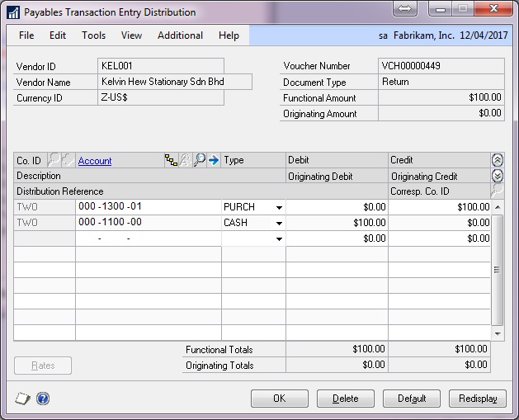Click the Originating Totals debit $0.00
519x420 pixels.
[x=337, y=365]
